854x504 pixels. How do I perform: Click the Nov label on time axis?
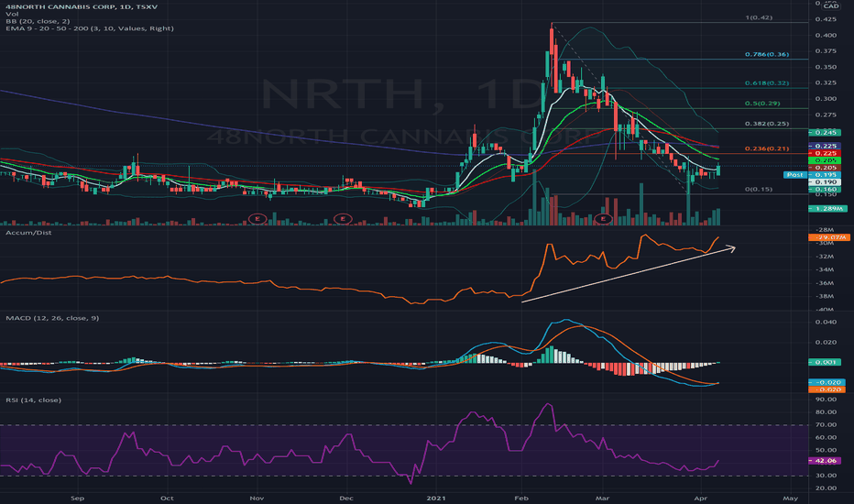[x=257, y=498]
